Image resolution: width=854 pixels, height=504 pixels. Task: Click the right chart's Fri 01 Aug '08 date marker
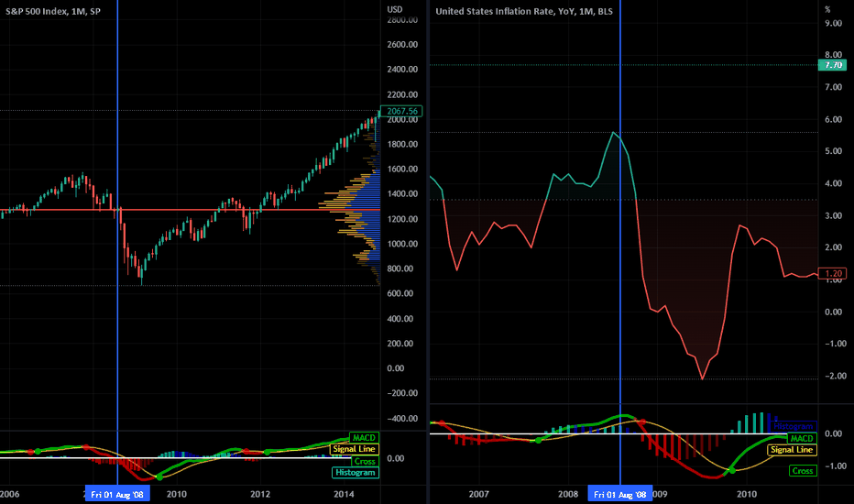619,494
